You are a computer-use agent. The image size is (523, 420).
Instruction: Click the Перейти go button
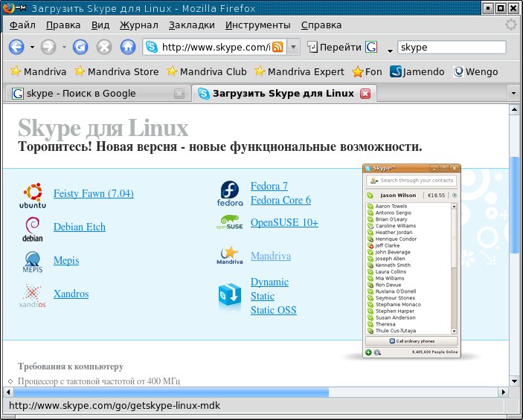point(334,47)
